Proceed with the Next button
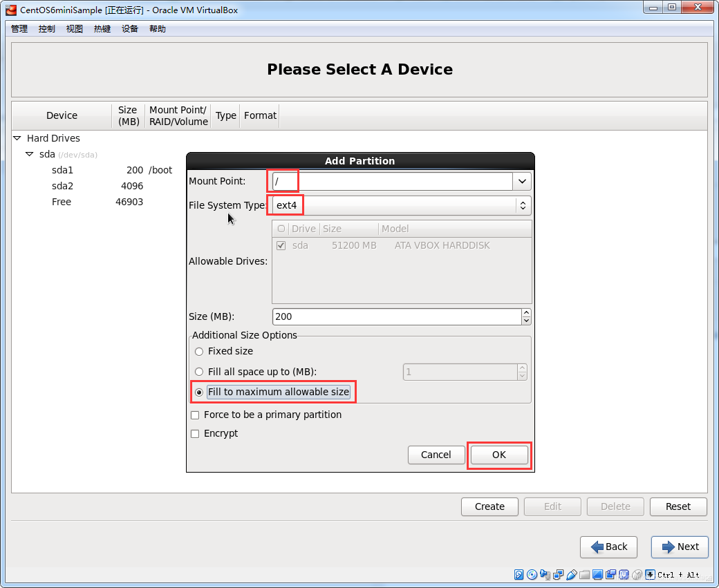The width and height of the screenshot is (719, 588). (x=680, y=547)
